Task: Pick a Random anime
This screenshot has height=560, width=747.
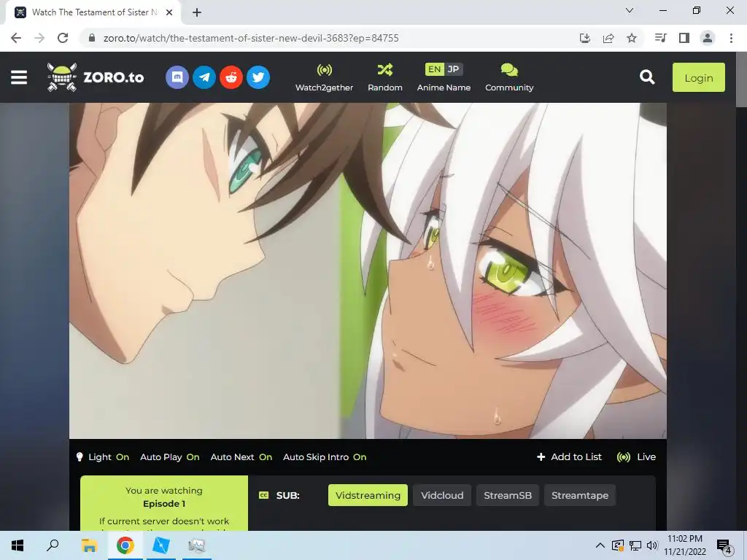Action: pyautogui.click(x=385, y=77)
